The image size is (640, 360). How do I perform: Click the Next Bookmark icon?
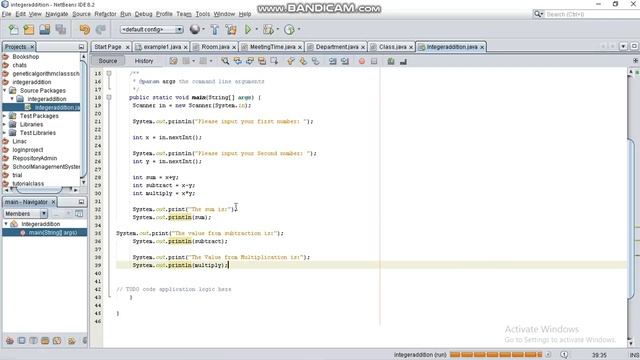click(303, 61)
